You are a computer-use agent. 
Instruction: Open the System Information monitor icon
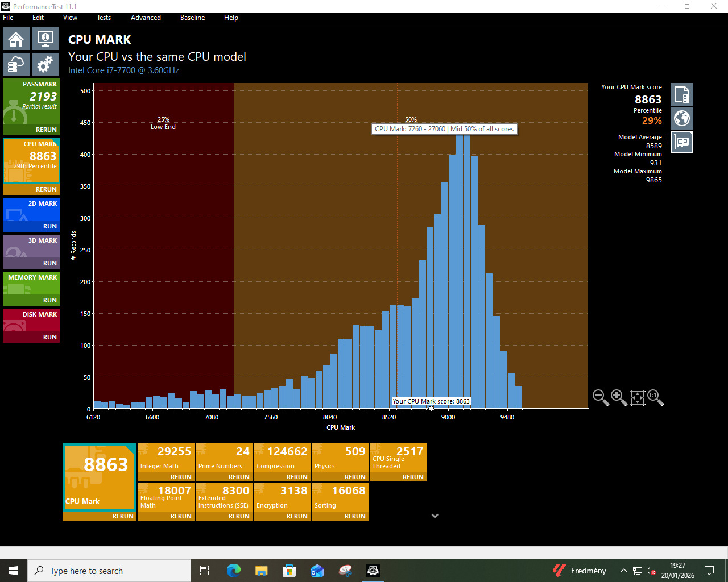click(45, 39)
